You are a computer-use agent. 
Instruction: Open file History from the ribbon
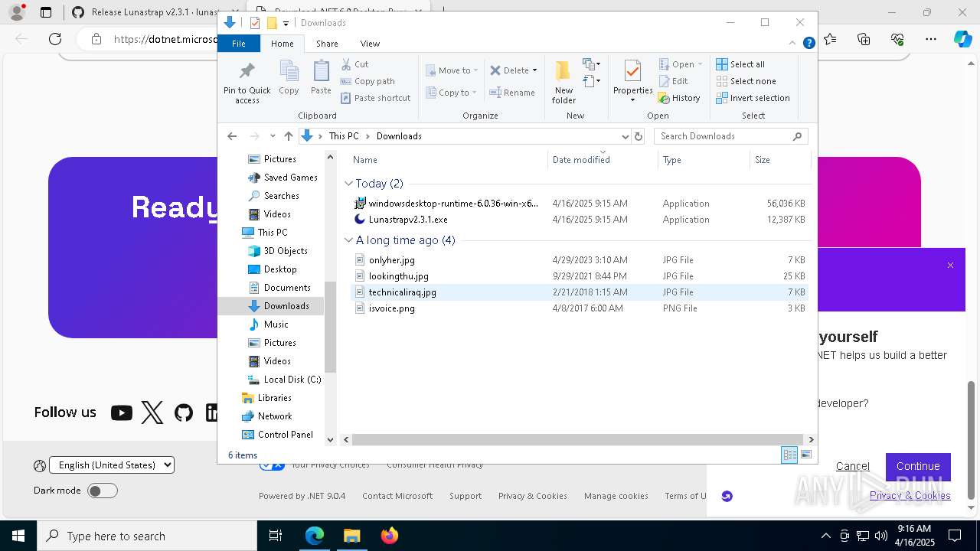[679, 98]
